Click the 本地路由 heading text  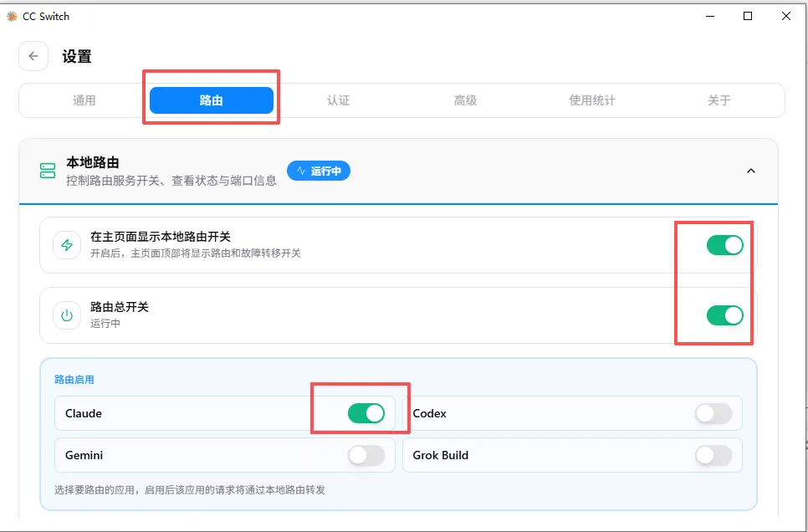tap(93, 162)
